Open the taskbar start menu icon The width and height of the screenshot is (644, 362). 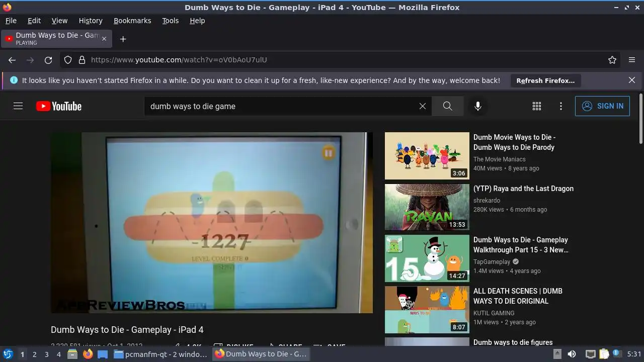pos(8,354)
